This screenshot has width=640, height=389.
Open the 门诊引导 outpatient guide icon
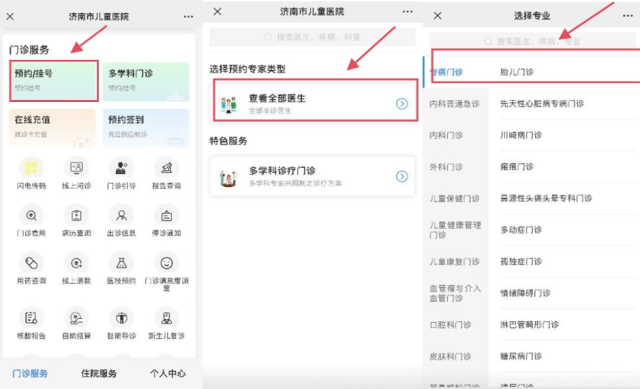click(x=121, y=168)
